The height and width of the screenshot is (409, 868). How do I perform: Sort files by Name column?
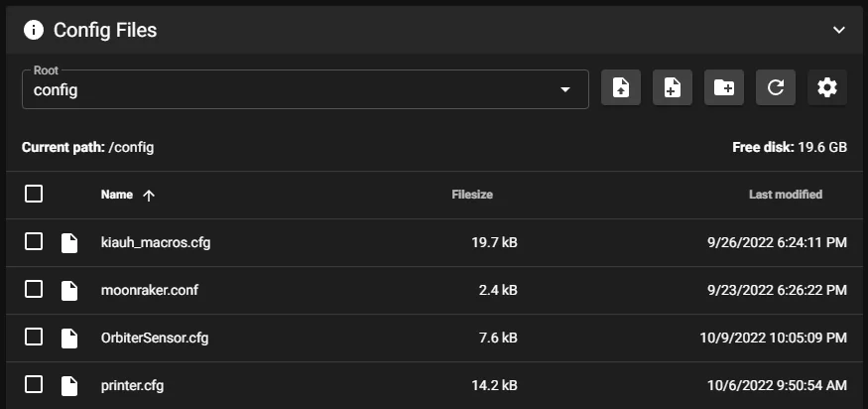[x=117, y=195]
